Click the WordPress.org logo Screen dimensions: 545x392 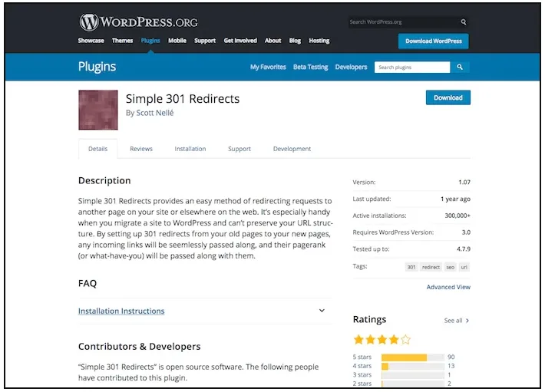pos(138,22)
